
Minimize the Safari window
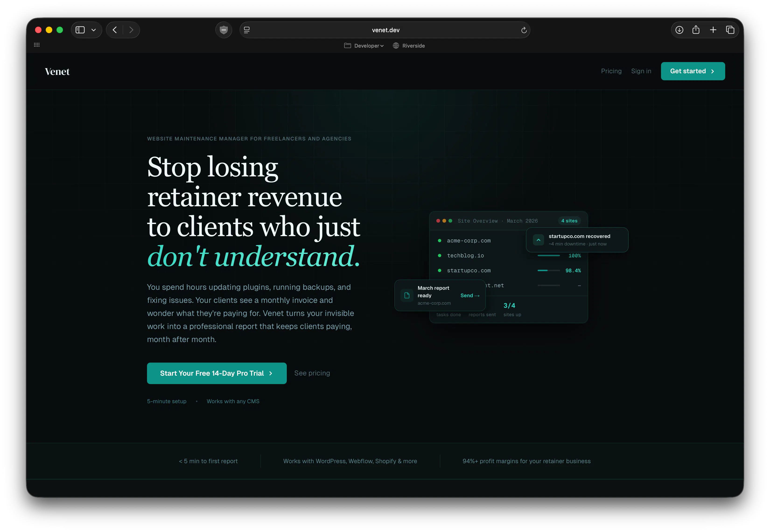pyautogui.click(x=49, y=30)
